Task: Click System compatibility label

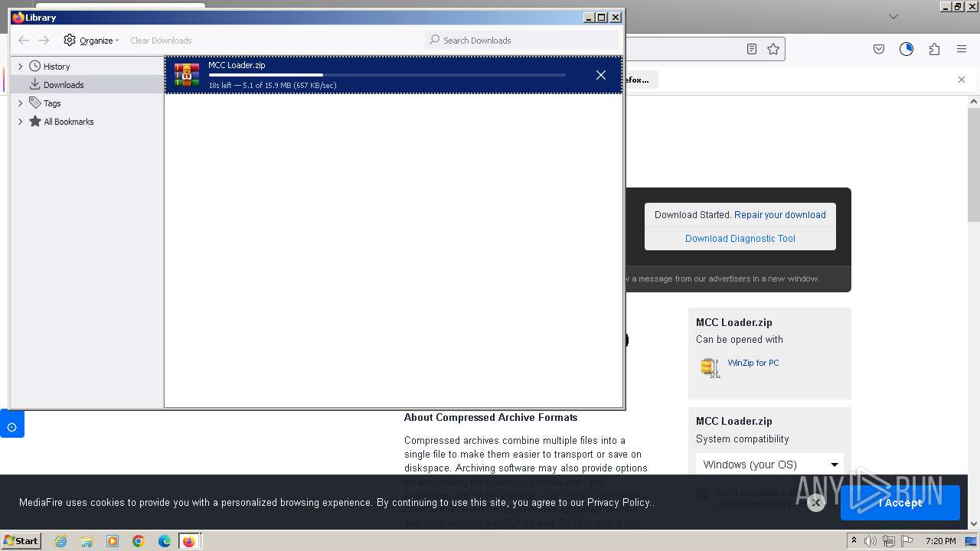Action: pyautogui.click(x=743, y=439)
